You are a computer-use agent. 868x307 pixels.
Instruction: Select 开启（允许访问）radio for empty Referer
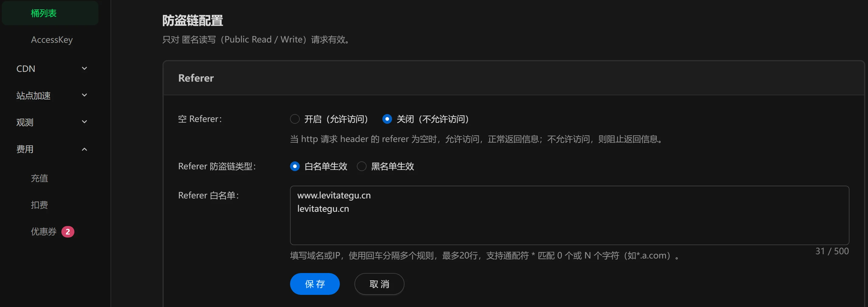[x=295, y=119]
